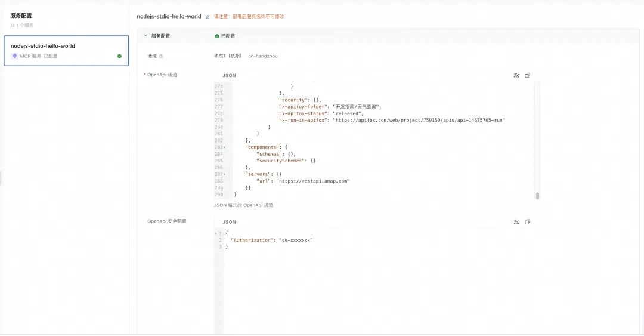Copy the OpenApi 规范 JSON content
Image resolution: width=644 pixels, height=336 pixels.
(x=527, y=75)
